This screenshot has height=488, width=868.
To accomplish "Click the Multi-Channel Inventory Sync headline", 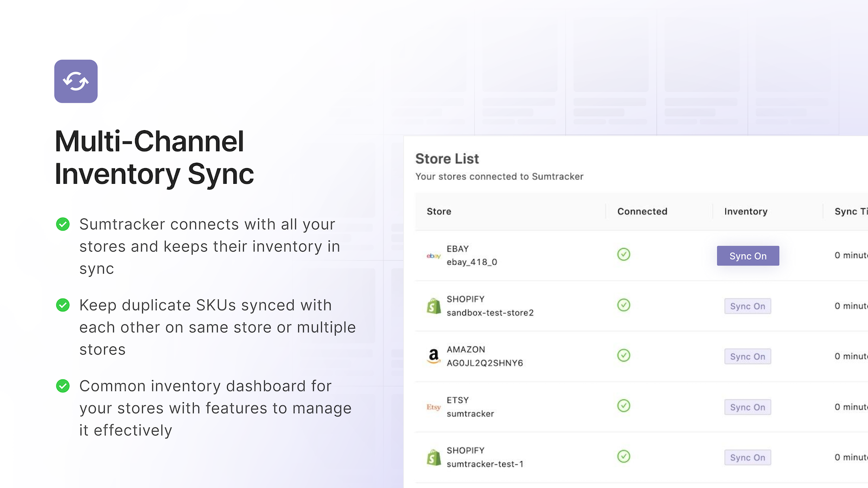I will coord(155,158).
